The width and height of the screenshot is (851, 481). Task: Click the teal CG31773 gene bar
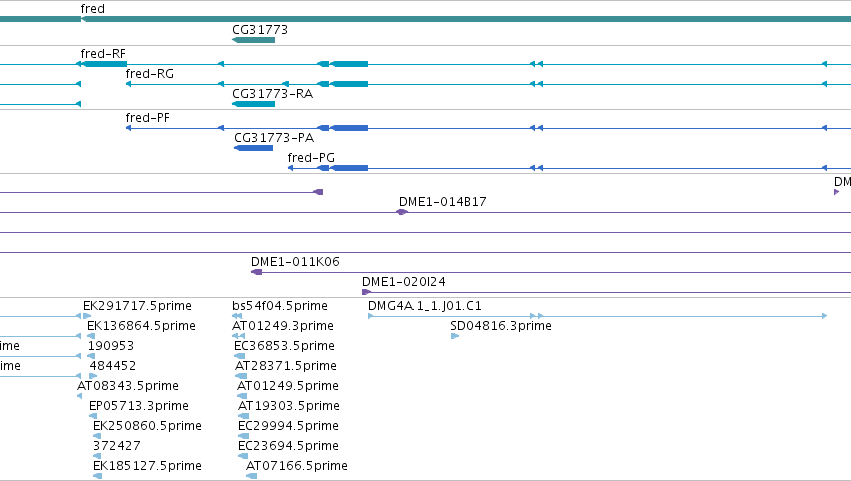click(253, 40)
